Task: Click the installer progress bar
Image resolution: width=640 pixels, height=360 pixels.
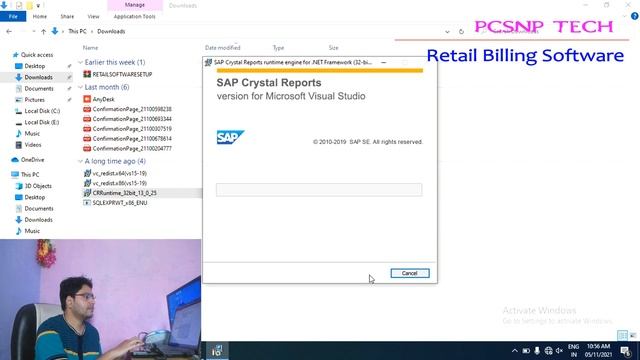Action: [319, 189]
